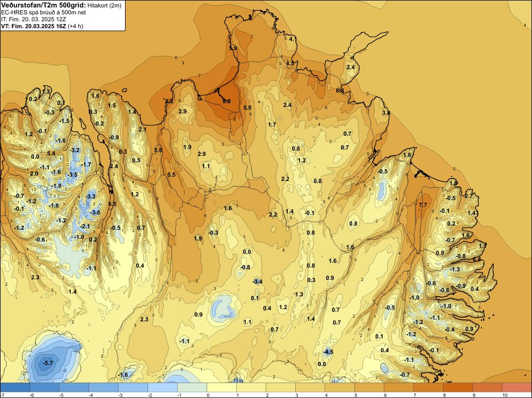532x398 pixels.
Task: Click the legend color above 10
Action: (x=517, y=387)
